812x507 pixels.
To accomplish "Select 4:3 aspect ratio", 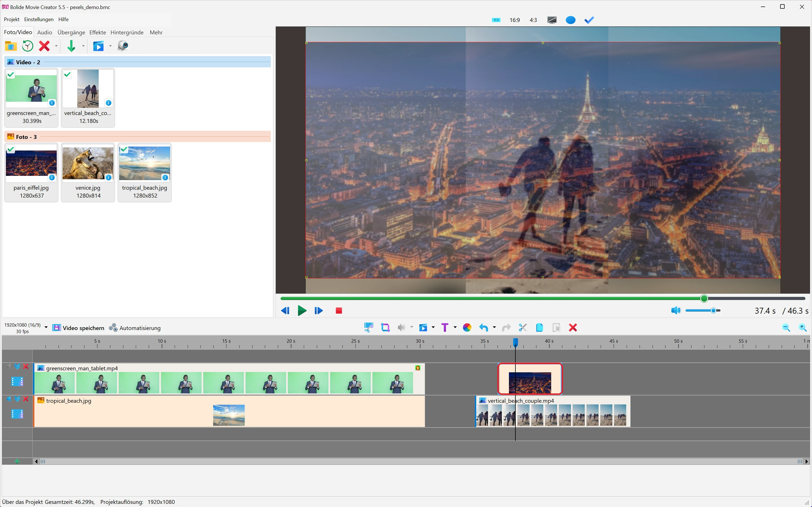I will tap(533, 20).
